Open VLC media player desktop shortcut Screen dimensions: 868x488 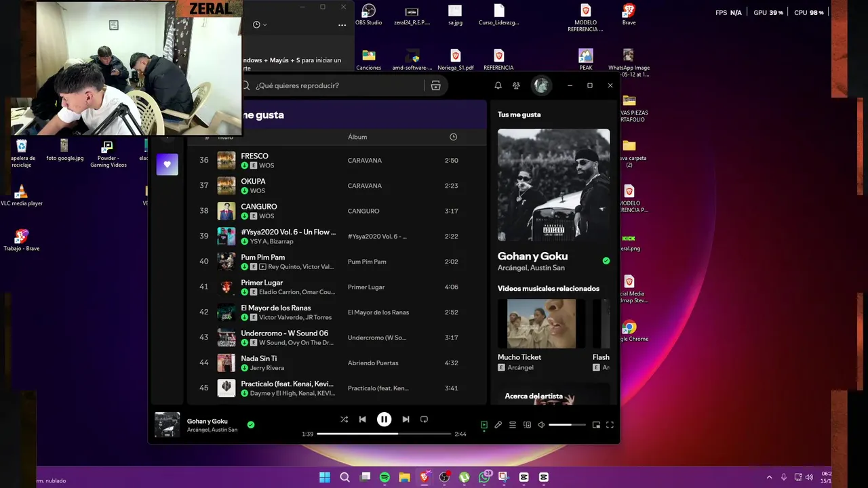(22, 195)
